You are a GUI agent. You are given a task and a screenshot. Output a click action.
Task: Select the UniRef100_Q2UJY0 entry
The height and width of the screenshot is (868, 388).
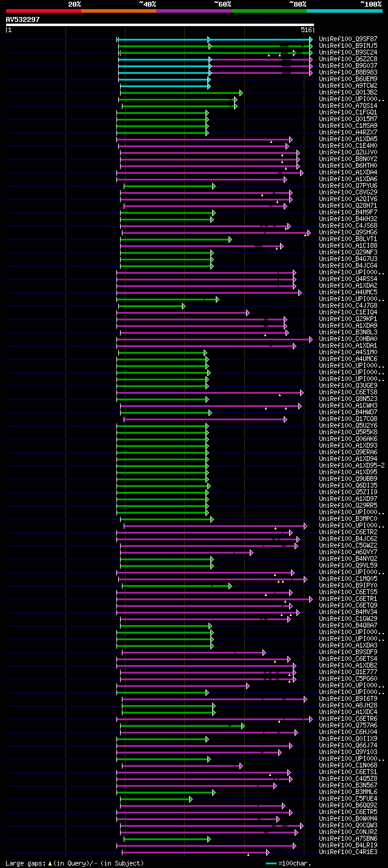pyautogui.click(x=348, y=153)
